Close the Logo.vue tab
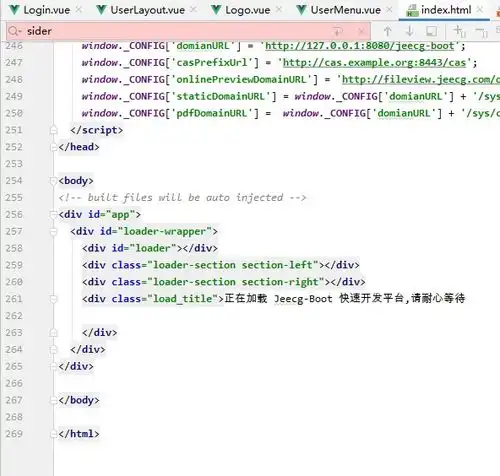This screenshot has width=500, height=476. [279, 10]
